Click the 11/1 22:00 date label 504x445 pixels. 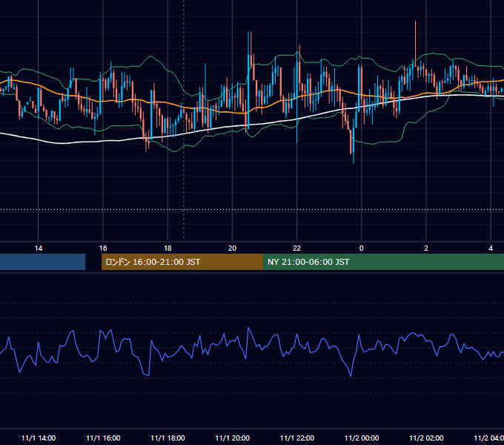(x=296, y=438)
